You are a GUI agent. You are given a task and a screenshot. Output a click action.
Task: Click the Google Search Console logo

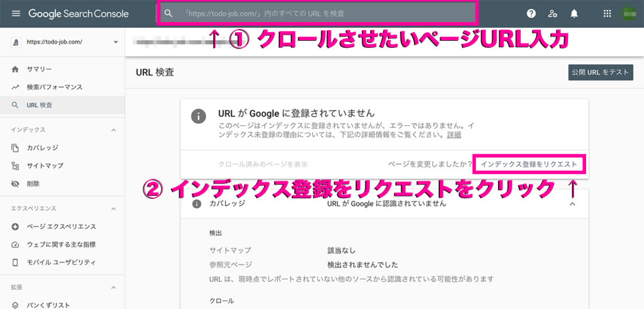pos(79,14)
